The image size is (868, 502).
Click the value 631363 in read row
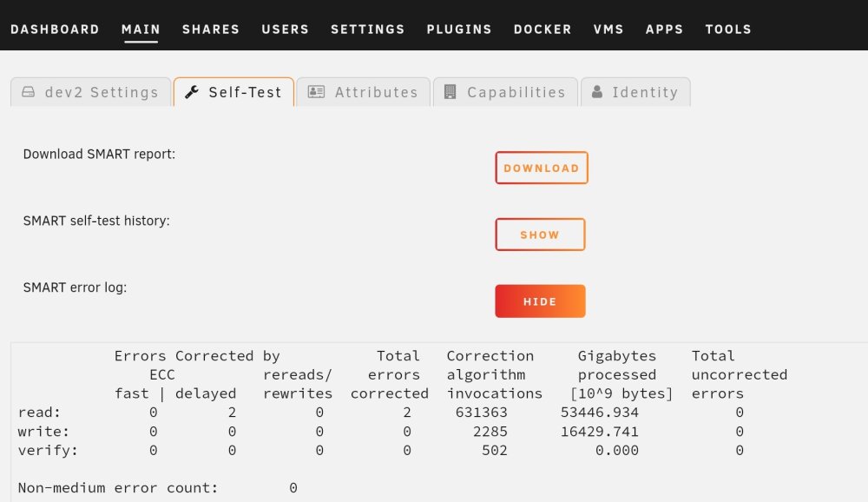481,413
